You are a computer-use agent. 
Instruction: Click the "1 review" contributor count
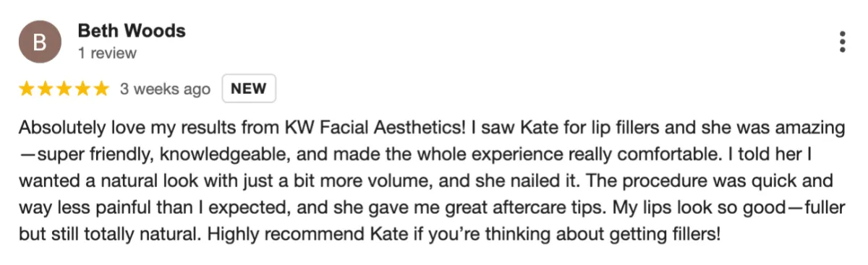click(106, 53)
